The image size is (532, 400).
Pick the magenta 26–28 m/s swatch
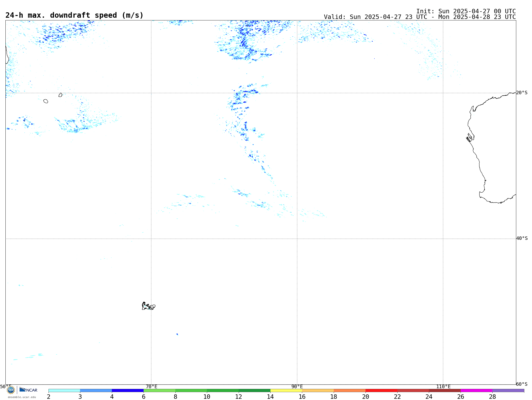(x=476, y=391)
